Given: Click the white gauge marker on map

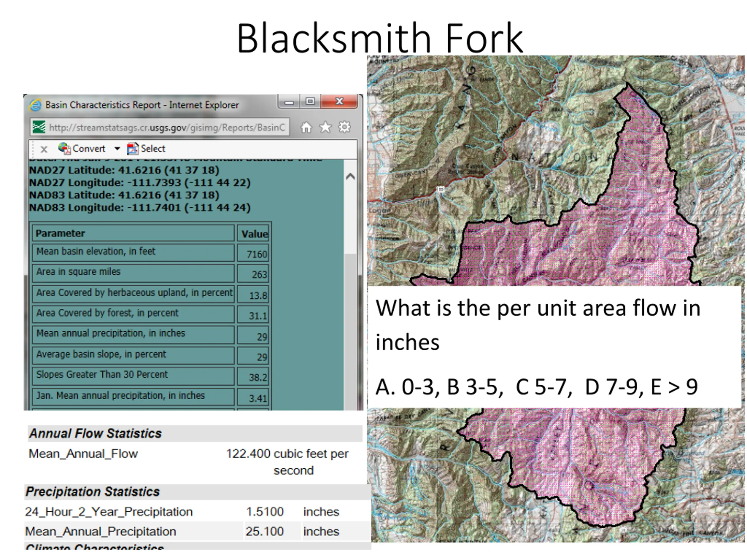Looking at the screenshot, I should tap(440, 189).
